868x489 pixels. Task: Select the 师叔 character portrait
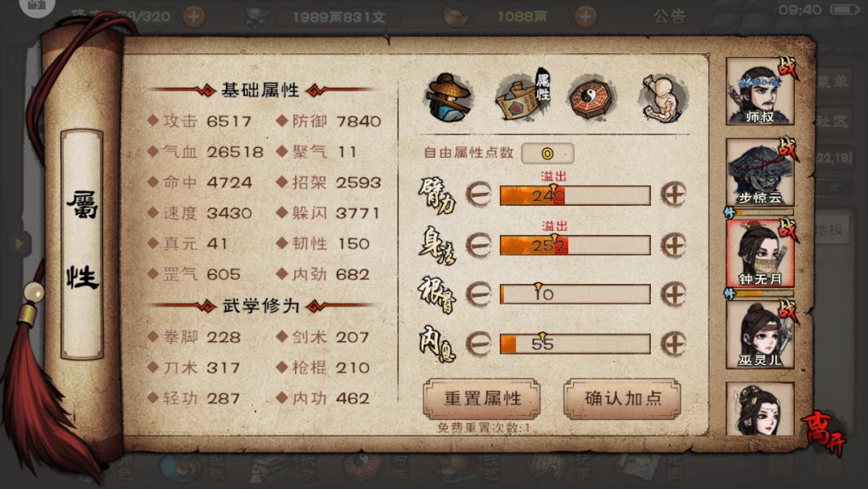760,92
